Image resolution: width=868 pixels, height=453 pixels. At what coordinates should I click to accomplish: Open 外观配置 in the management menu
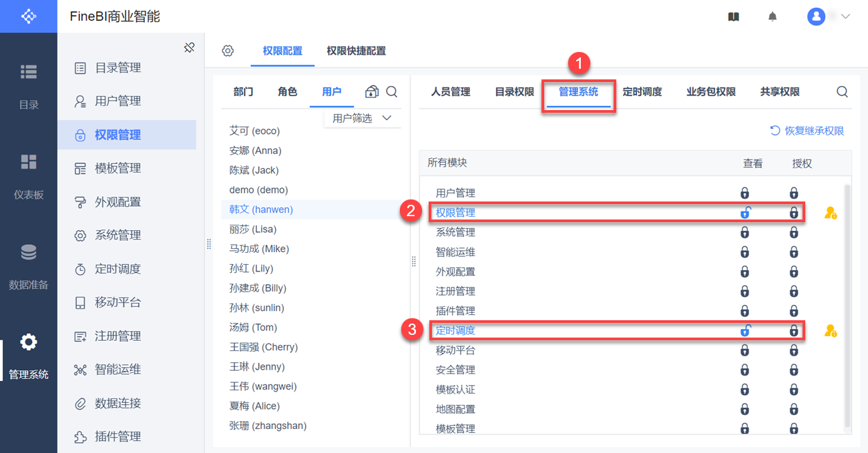tap(127, 202)
